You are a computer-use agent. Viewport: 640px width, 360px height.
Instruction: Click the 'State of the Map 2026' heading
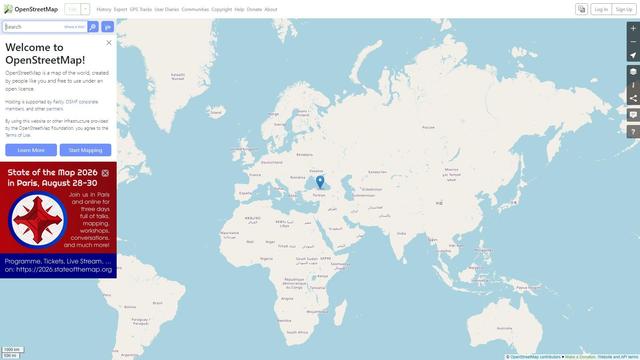coord(52,172)
